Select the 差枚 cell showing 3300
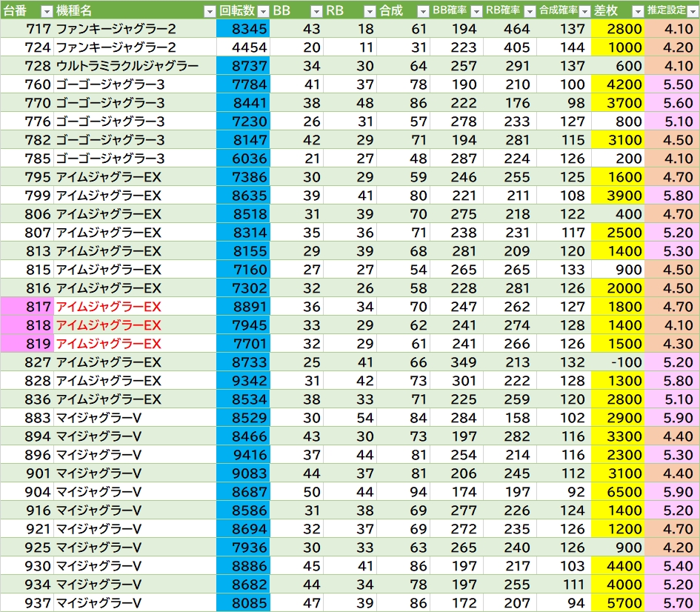This screenshot has height=612, width=700. click(x=618, y=436)
